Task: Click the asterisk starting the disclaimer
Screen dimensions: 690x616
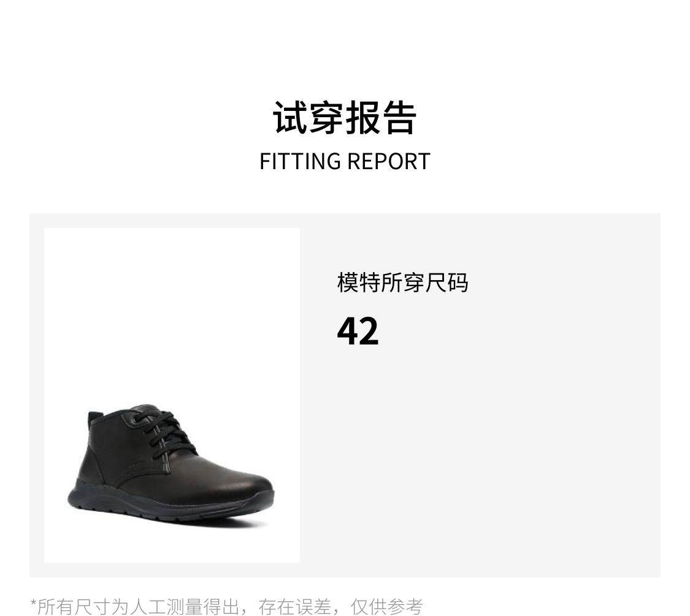Action: point(34,603)
